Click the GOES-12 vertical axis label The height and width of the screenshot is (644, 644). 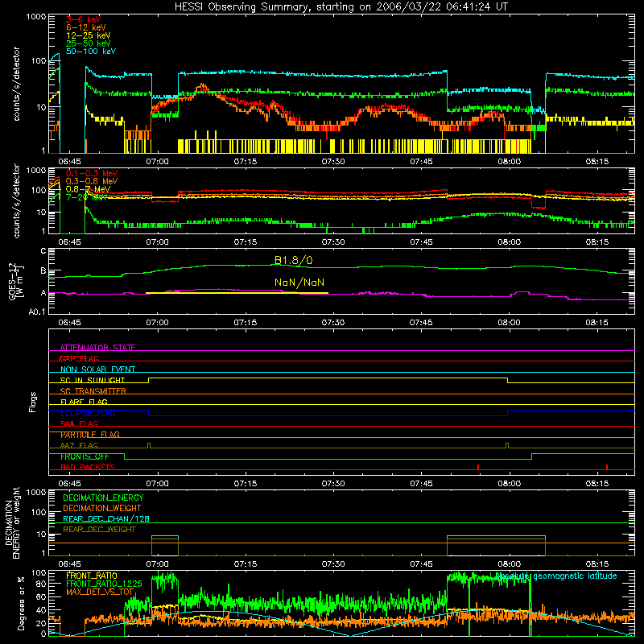pos(15,283)
